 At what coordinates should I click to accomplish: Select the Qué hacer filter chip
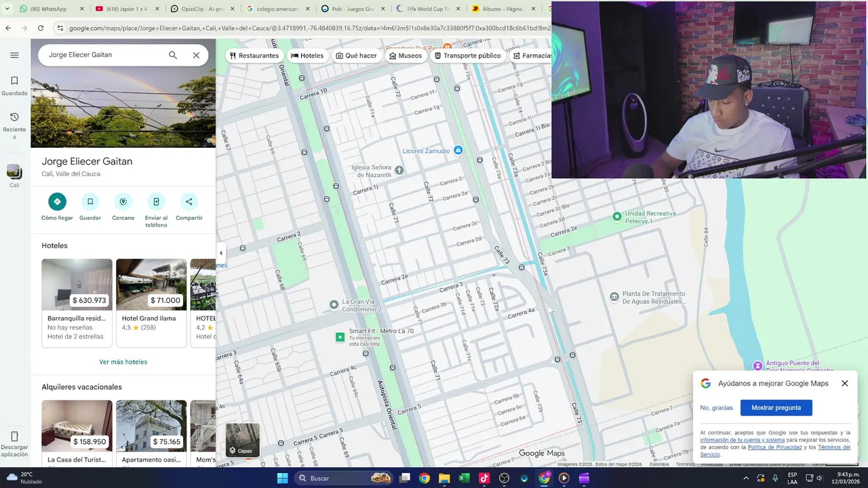pos(356,56)
